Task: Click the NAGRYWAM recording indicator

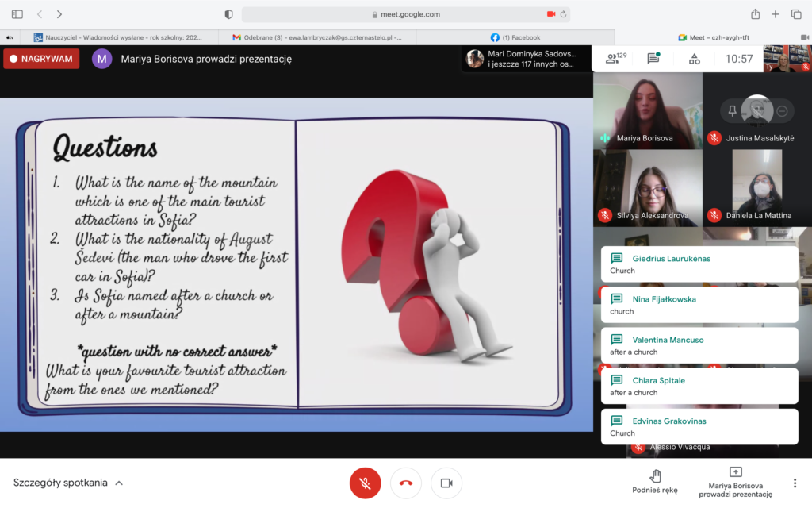Action: 41,59
